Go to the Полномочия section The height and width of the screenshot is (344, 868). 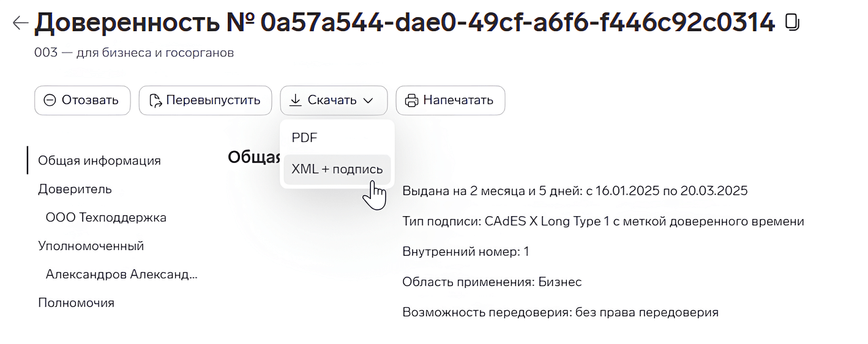click(76, 303)
